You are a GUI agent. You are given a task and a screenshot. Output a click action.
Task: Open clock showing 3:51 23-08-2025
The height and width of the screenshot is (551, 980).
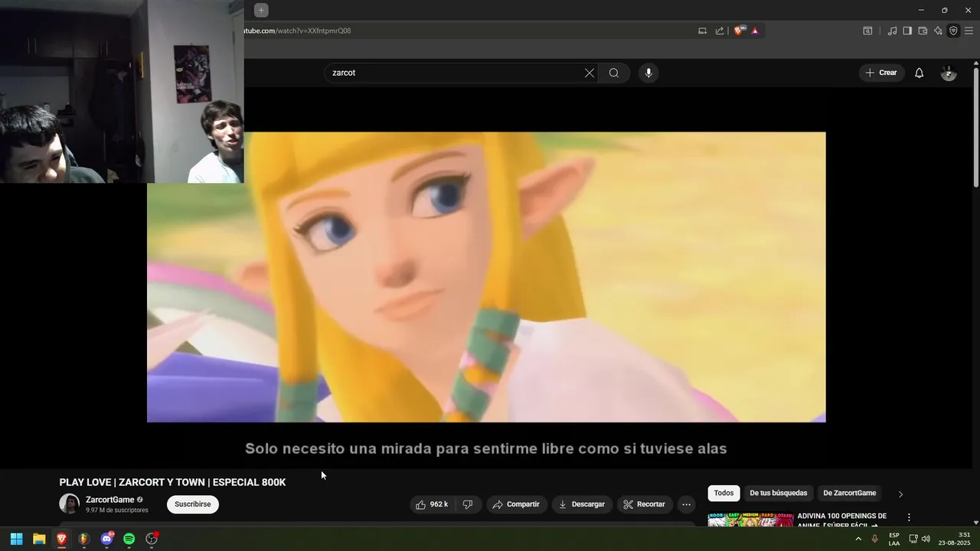[954, 539]
